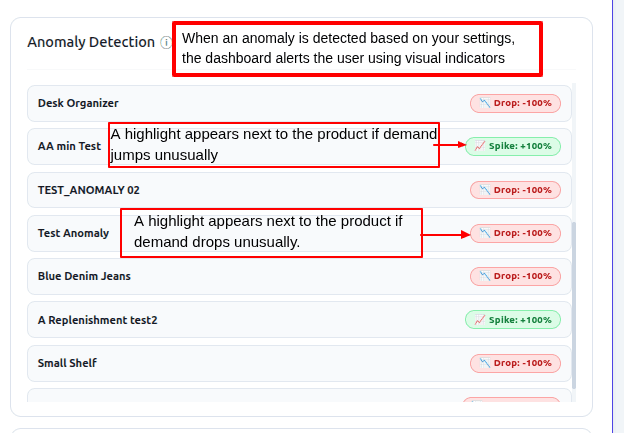Screen dimensions: 624x433
Task: Select the Desk Organizer product name
Action: coord(78,103)
